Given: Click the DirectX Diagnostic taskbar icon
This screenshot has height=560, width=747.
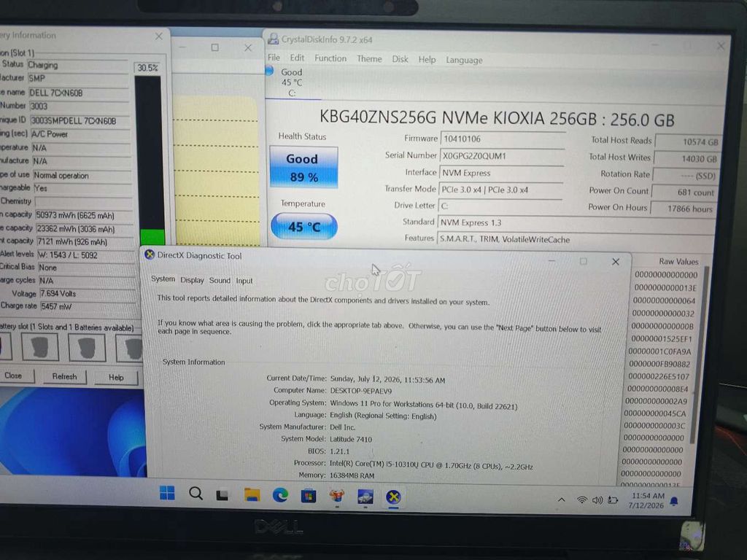Looking at the screenshot, I should [x=393, y=497].
